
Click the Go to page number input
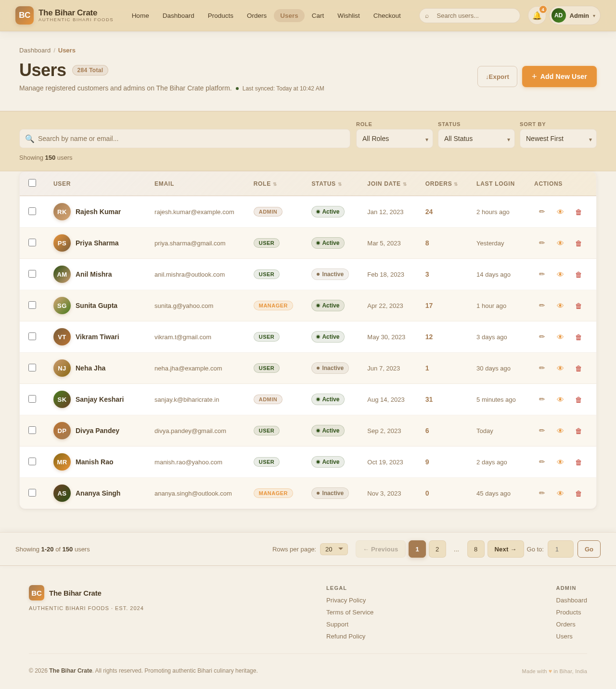point(561,549)
